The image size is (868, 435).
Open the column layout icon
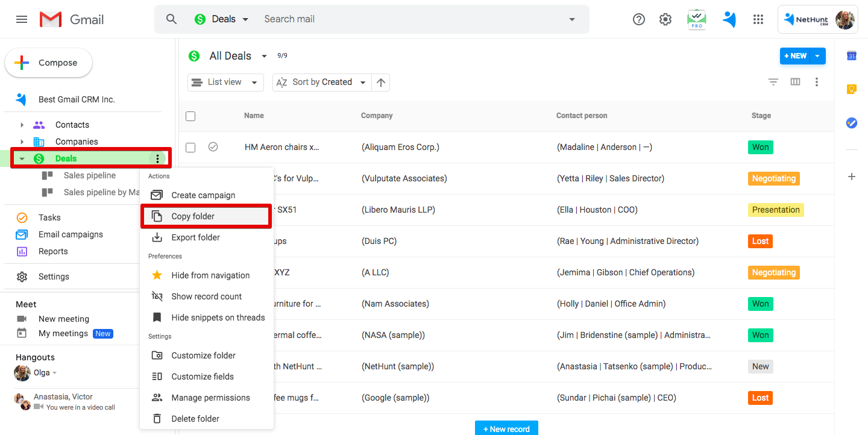coord(795,82)
